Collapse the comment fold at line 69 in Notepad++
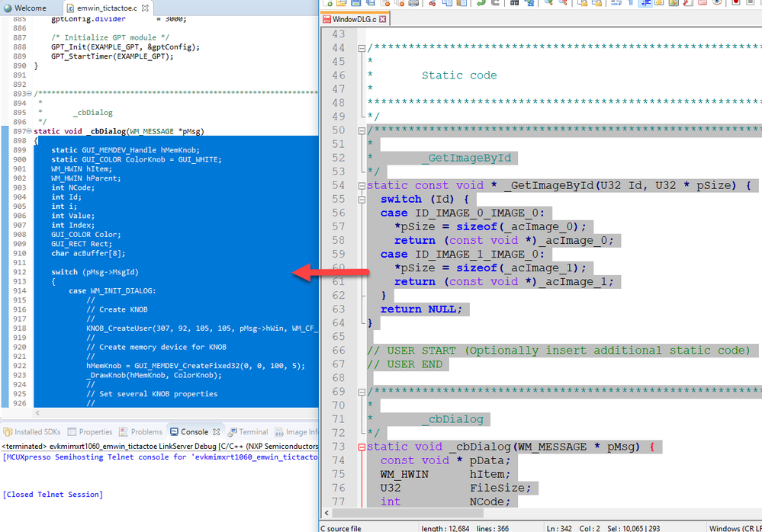Screen dimensions: 762x532 coord(362,392)
